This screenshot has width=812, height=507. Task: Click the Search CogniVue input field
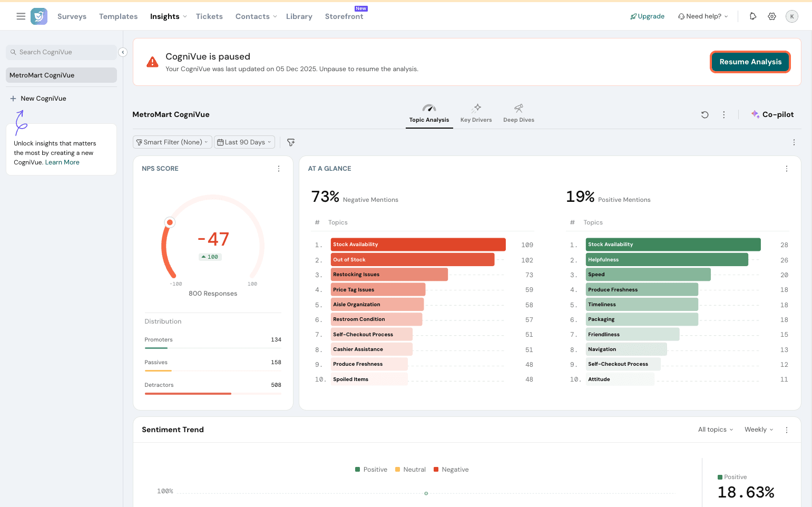(x=61, y=52)
